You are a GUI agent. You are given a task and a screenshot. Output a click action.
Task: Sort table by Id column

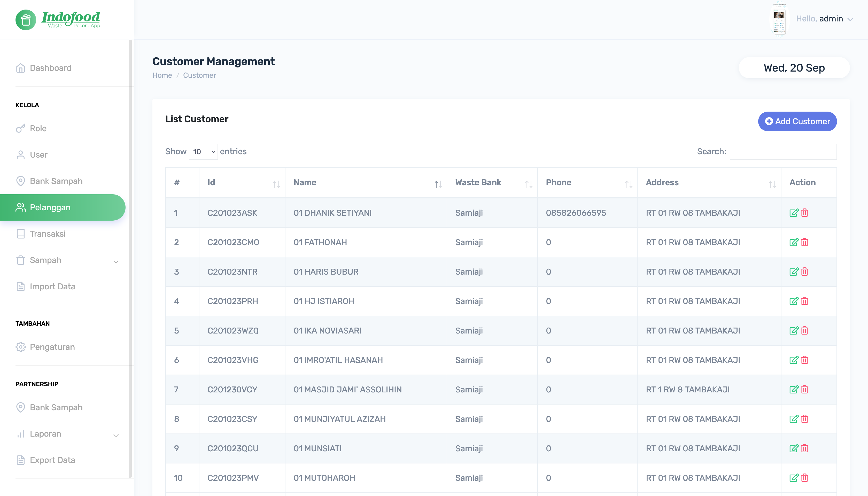pyautogui.click(x=242, y=183)
